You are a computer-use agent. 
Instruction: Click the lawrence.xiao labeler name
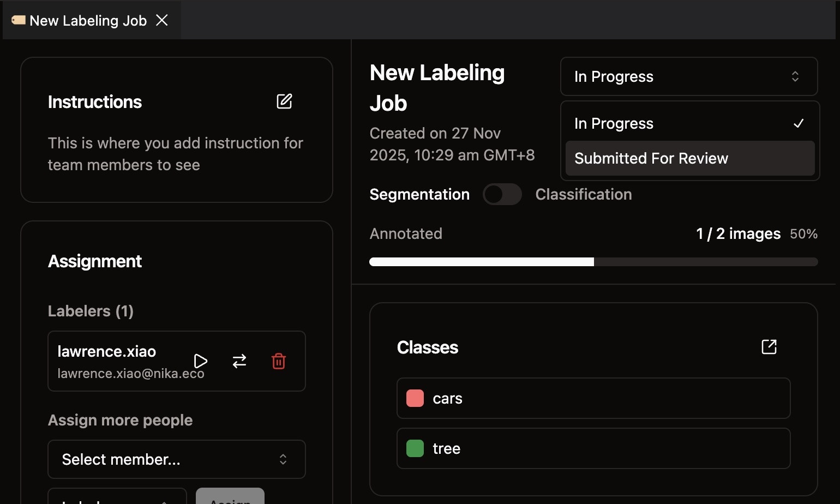coord(107,351)
